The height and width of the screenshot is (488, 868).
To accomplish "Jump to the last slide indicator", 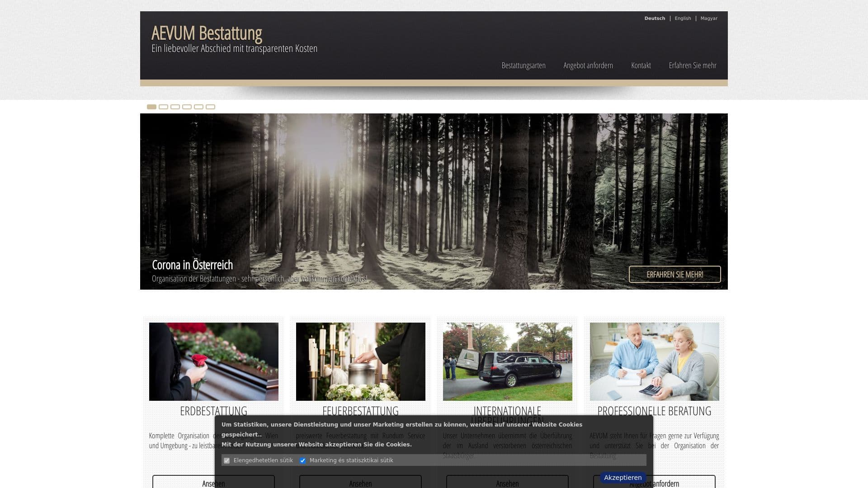I will (x=210, y=107).
